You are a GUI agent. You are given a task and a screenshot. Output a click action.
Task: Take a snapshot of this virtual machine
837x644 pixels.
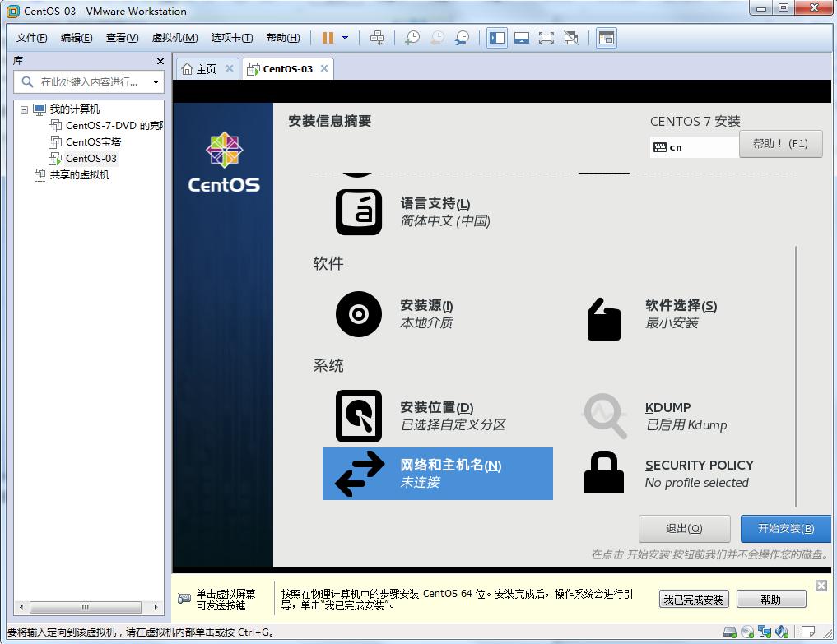(x=412, y=38)
